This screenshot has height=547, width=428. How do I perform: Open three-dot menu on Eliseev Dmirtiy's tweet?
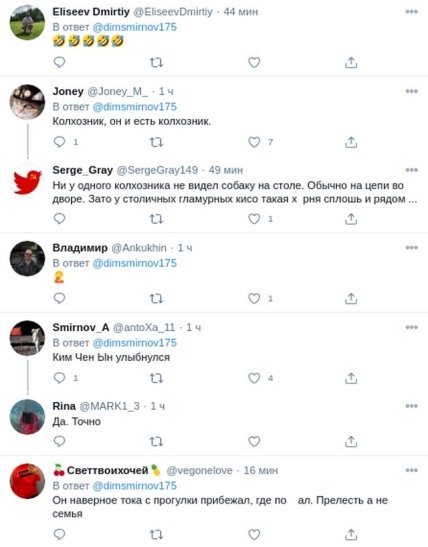click(x=412, y=12)
